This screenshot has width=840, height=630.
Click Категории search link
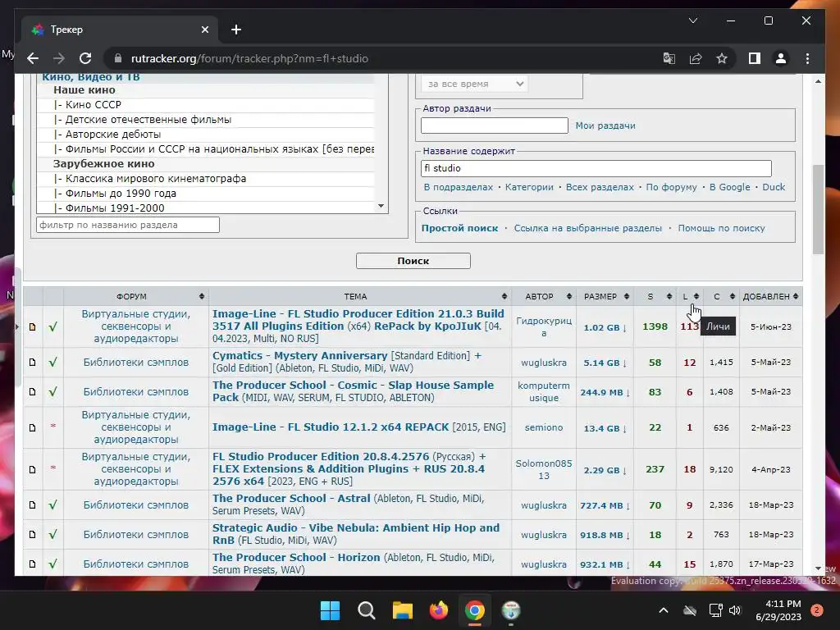tap(529, 187)
